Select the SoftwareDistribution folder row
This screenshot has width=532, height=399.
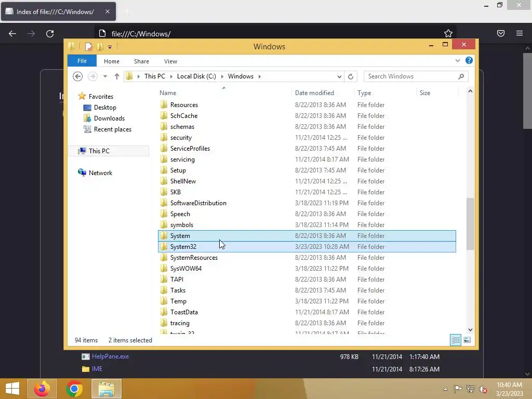pos(307,203)
